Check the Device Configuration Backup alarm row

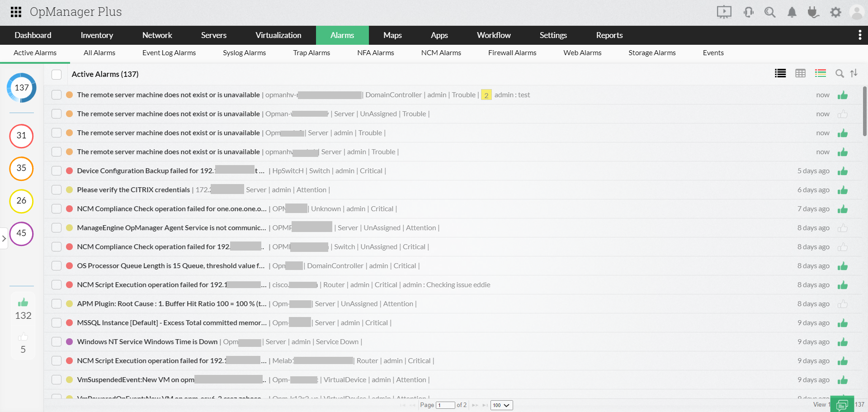tap(57, 171)
